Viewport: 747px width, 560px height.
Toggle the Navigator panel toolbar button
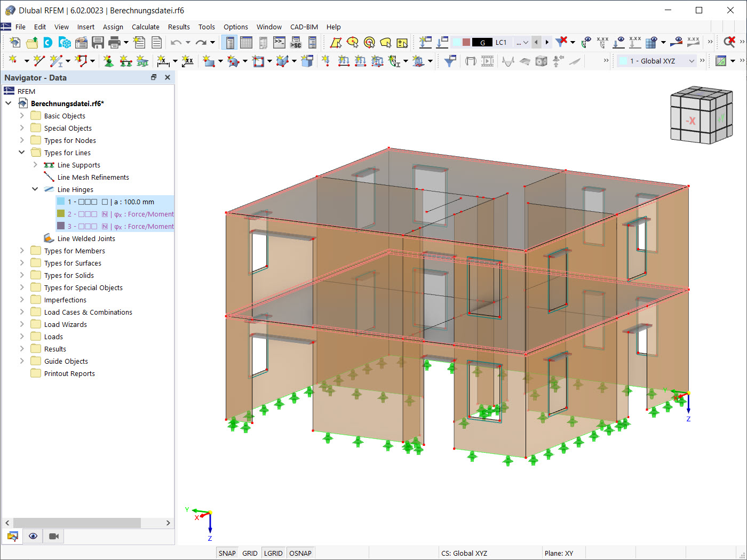(x=229, y=43)
